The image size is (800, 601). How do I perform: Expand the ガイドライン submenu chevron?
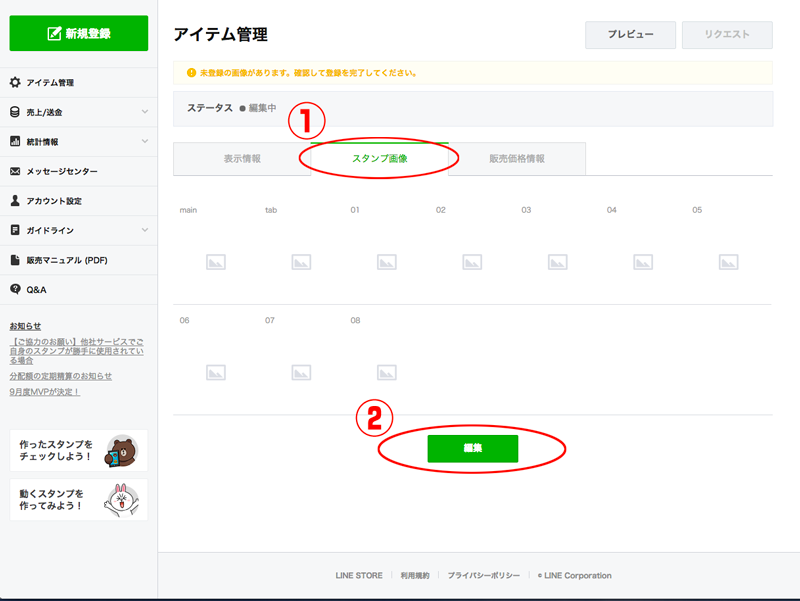pos(145,230)
